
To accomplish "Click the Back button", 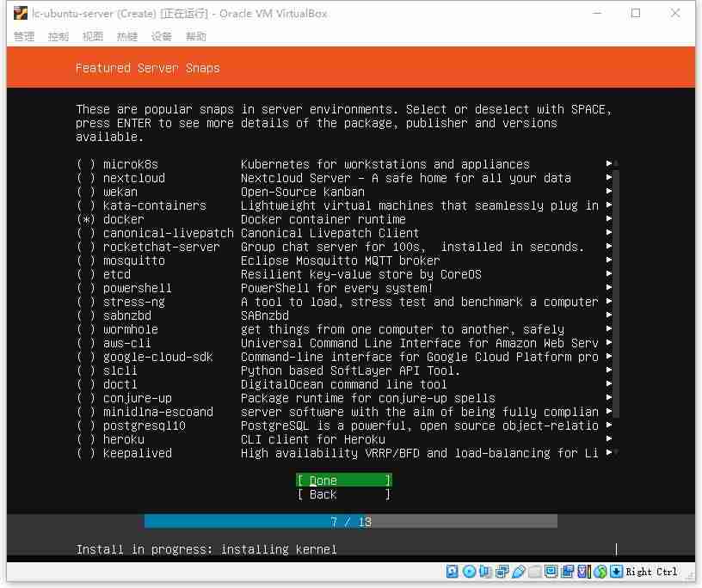I will click(344, 494).
